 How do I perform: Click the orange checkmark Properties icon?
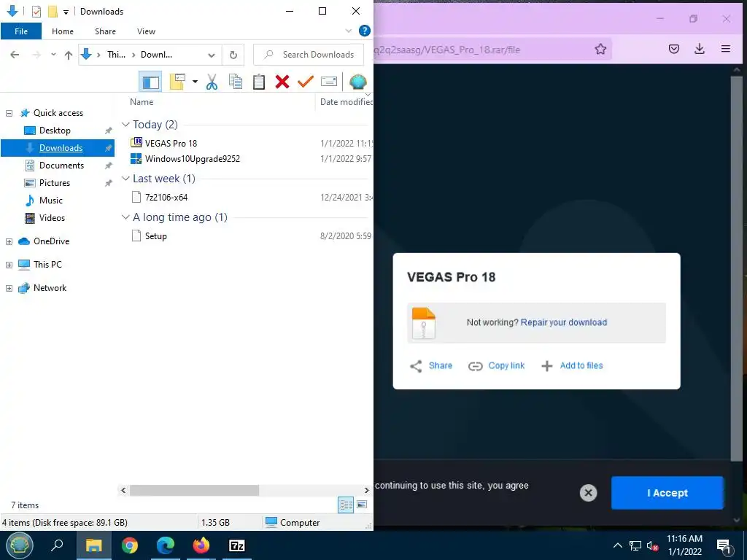pos(306,82)
